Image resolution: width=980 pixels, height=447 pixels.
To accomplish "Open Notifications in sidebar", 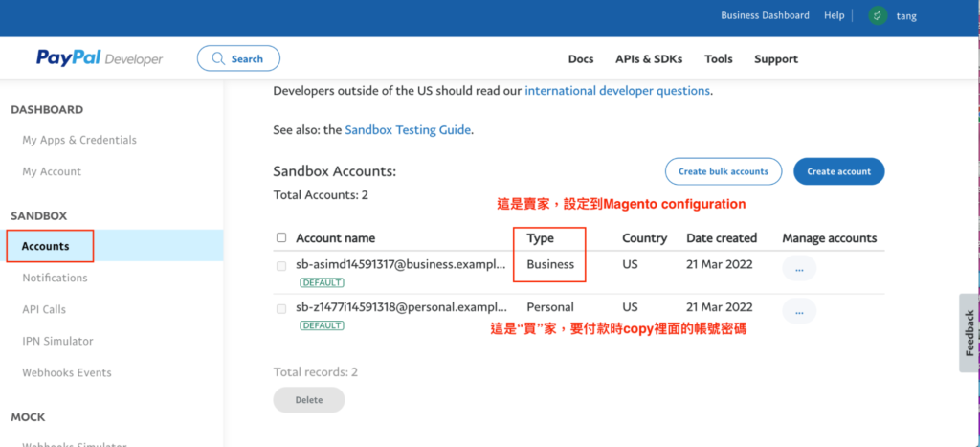I will [x=55, y=278].
